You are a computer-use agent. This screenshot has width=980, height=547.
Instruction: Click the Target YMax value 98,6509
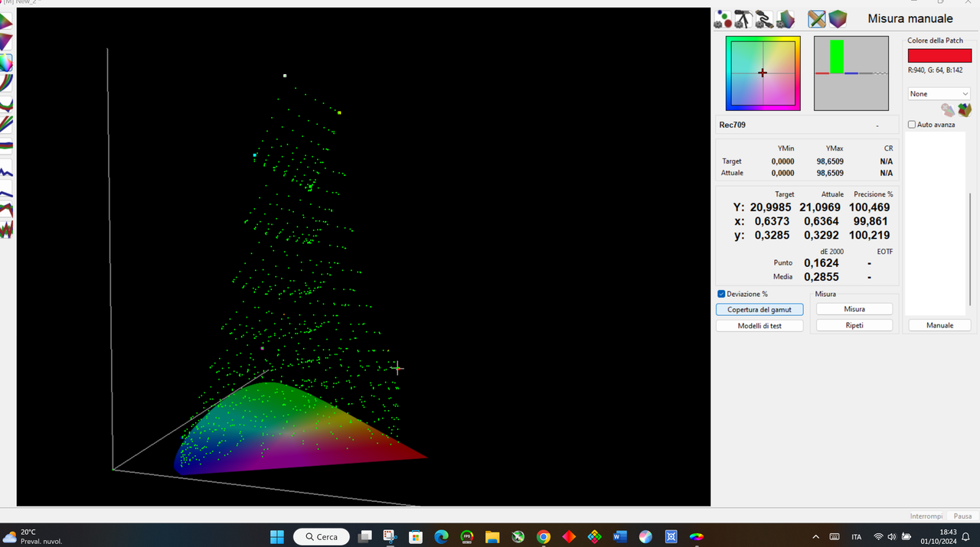point(830,161)
